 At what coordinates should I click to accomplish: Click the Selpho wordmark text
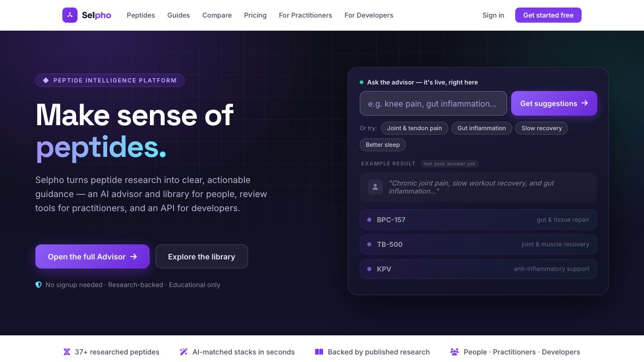(97, 15)
